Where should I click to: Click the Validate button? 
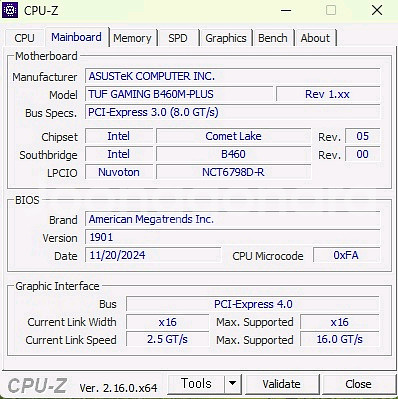click(x=282, y=384)
